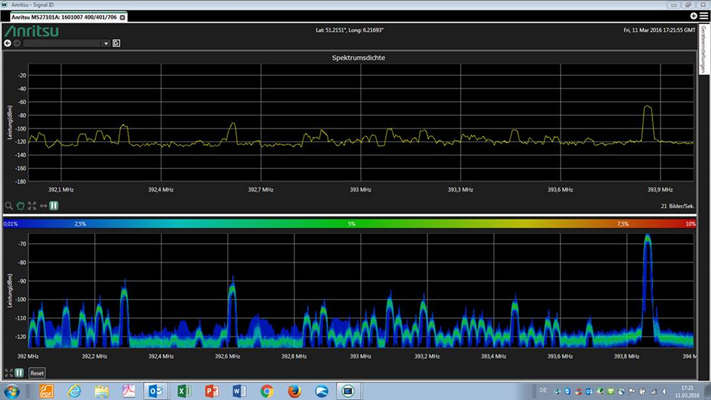This screenshot has width=711, height=400.
Task: Open the Windows Start menu
Action: (x=12, y=390)
